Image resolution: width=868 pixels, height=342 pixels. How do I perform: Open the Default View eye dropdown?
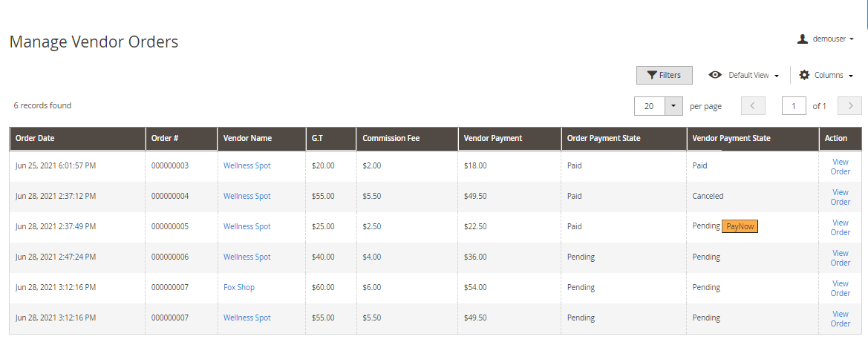743,75
